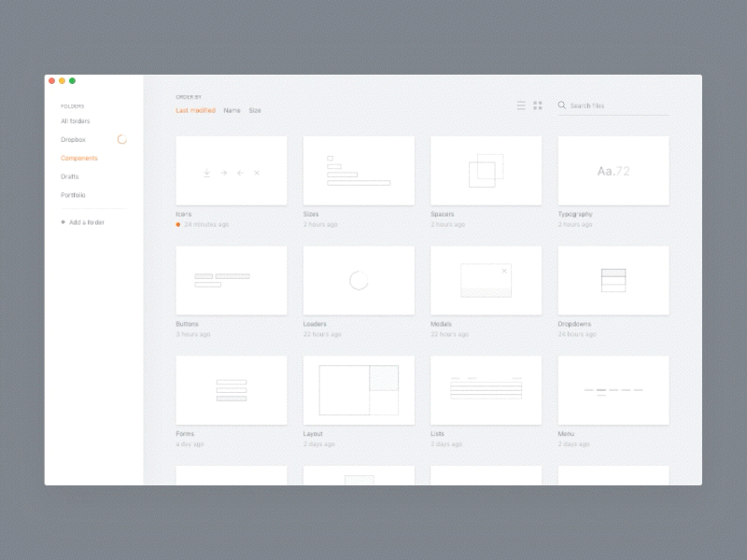Click the green macOS window button

[x=73, y=81]
